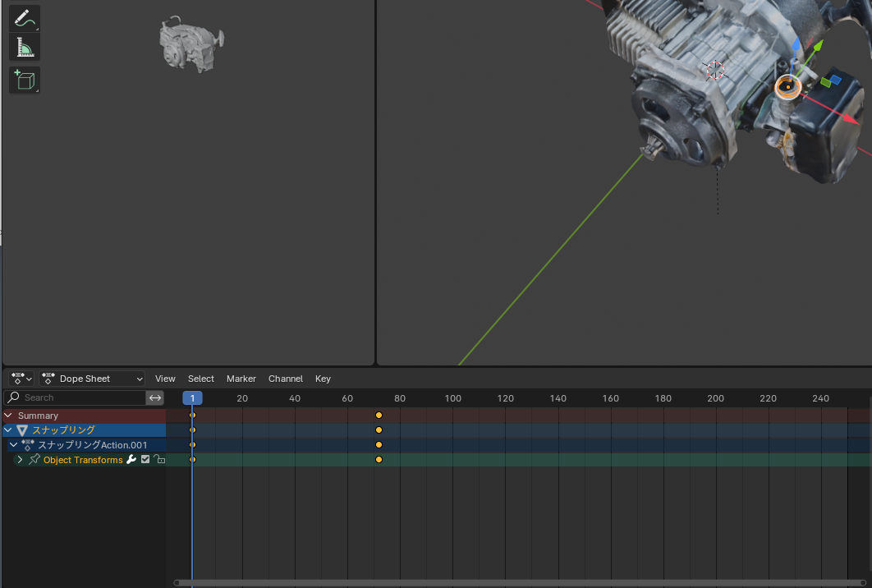Uncheck the Object Transforms mute checkbox
Viewport: 872px width, 588px height.
[145, 460]
